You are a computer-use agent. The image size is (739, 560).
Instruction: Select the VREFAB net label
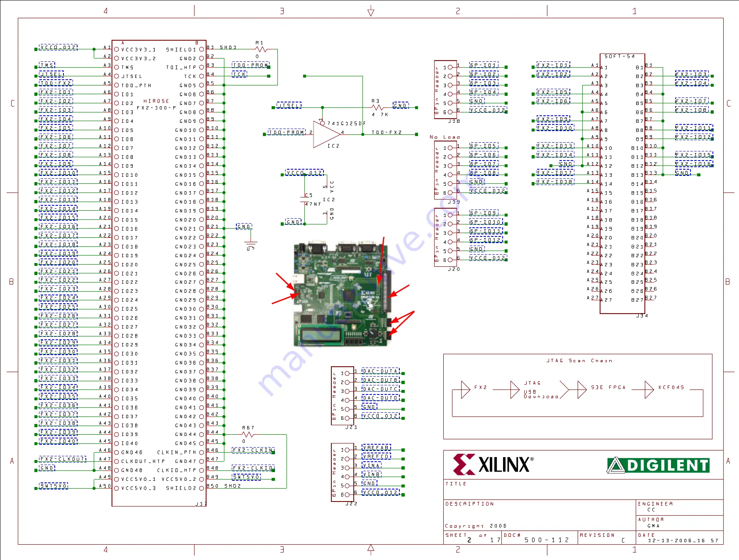tap(376, 448)
